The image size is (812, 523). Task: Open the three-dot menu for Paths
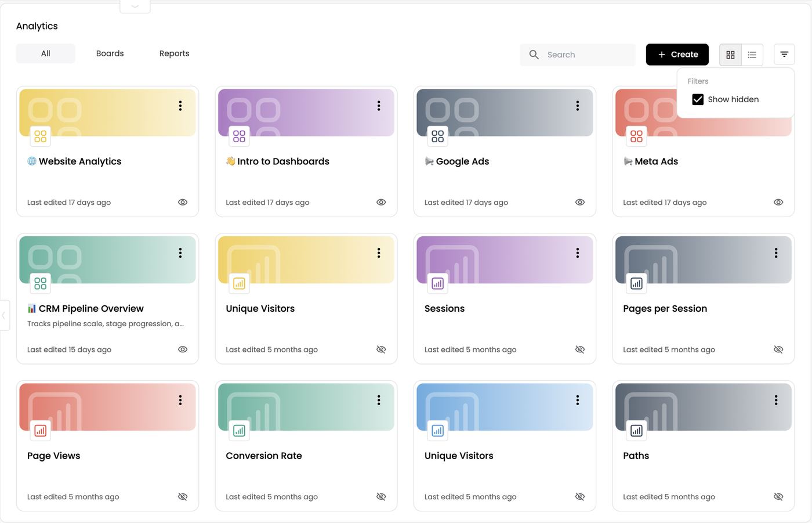[776, 400]
